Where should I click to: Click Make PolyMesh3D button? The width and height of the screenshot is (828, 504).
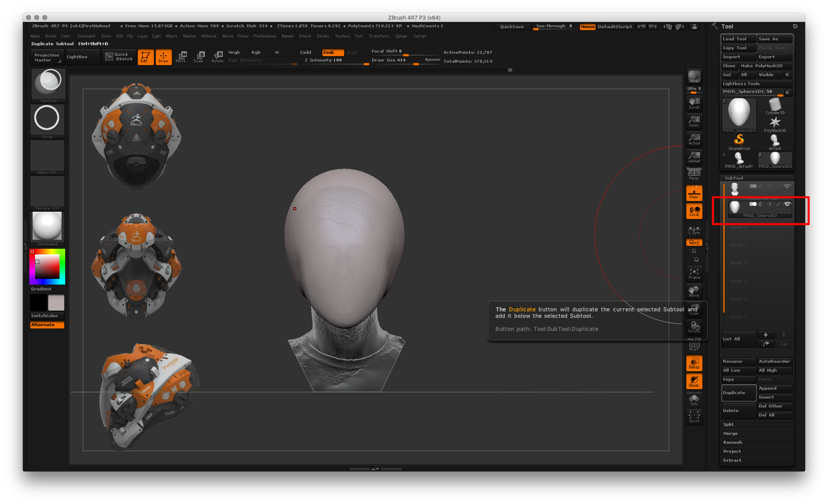(766, 66)
